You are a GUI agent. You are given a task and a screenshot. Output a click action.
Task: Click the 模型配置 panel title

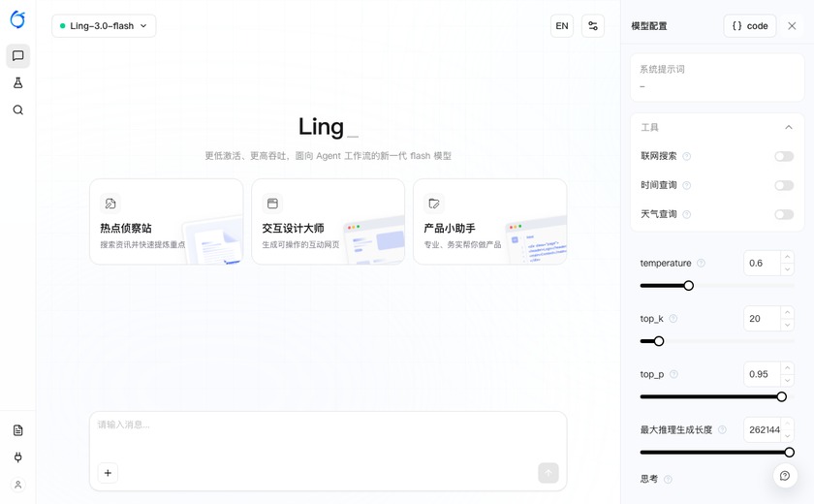tap(649, 26)
